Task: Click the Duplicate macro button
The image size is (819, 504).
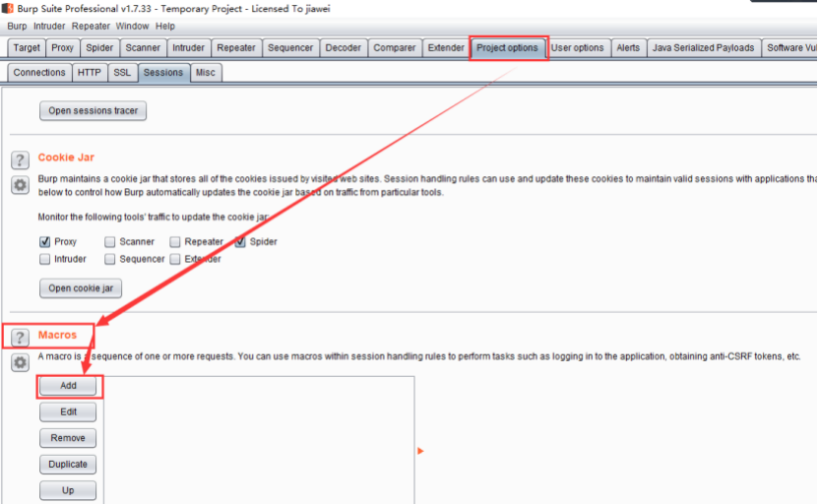Action: pos(68,464)
